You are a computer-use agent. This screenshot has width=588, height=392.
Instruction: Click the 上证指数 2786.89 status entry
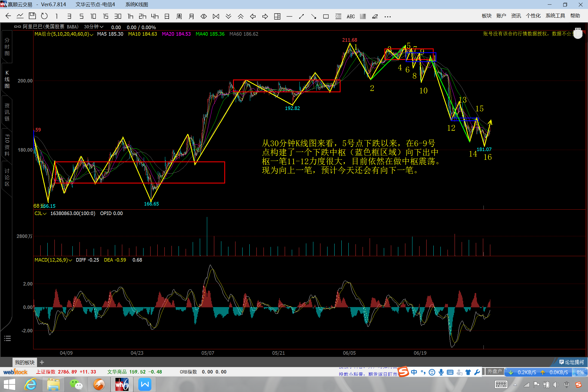[66, 372]
